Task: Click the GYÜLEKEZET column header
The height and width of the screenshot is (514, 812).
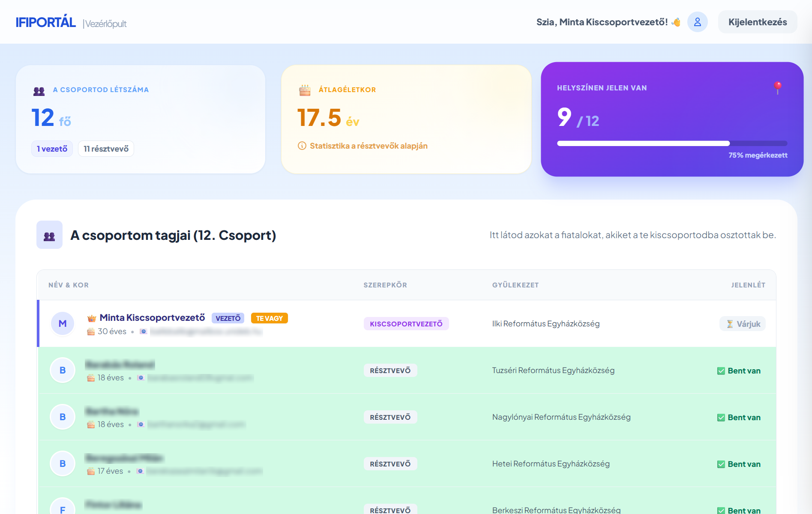Action: 515,285
